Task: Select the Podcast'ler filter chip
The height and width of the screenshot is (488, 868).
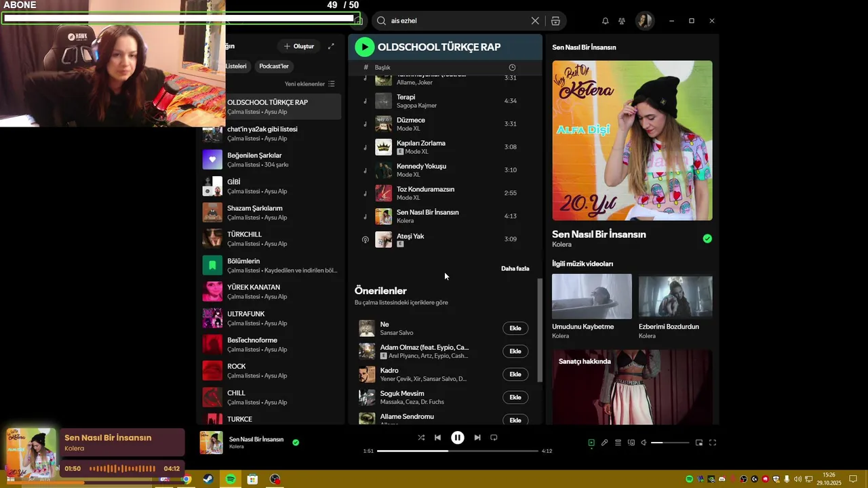Action: point(274,66)
